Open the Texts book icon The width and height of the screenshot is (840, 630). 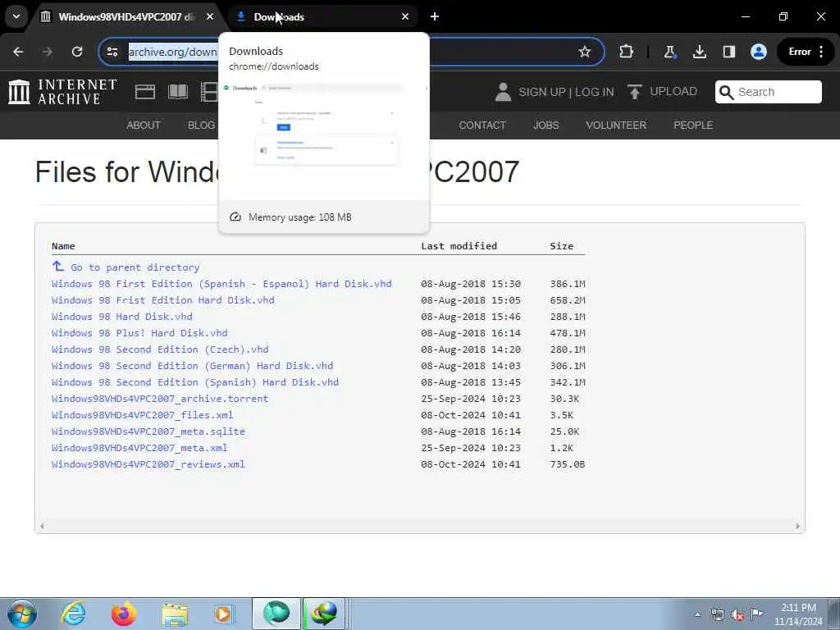click(178, 92)
